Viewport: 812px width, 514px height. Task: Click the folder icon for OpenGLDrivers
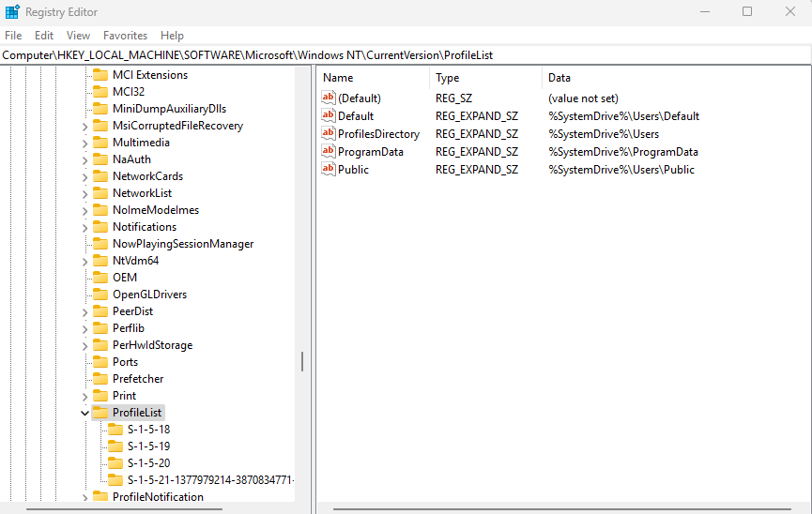(x=100, y=295)
